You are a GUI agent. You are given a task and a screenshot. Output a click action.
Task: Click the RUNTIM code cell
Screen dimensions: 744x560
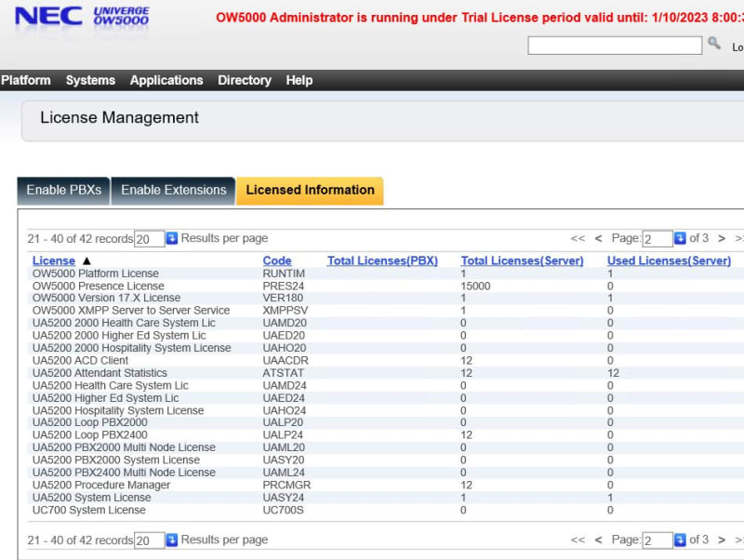[284, 273]
